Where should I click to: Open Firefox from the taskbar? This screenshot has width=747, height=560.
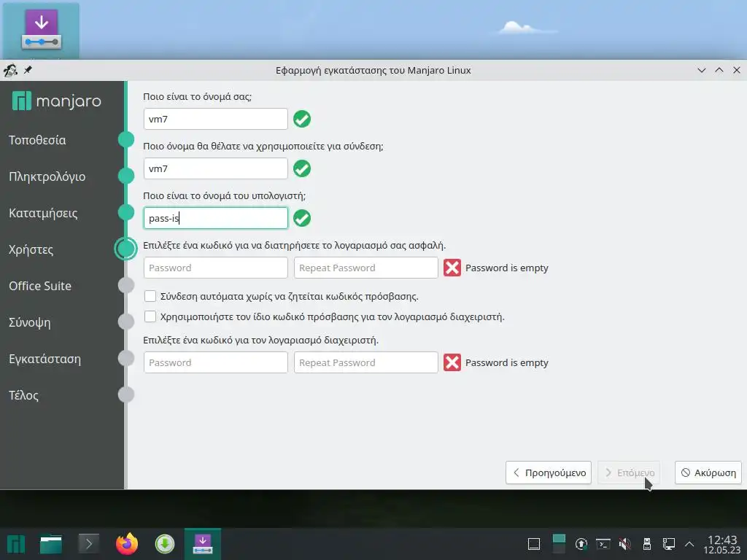pyautogui.click(x=127, y=544)
